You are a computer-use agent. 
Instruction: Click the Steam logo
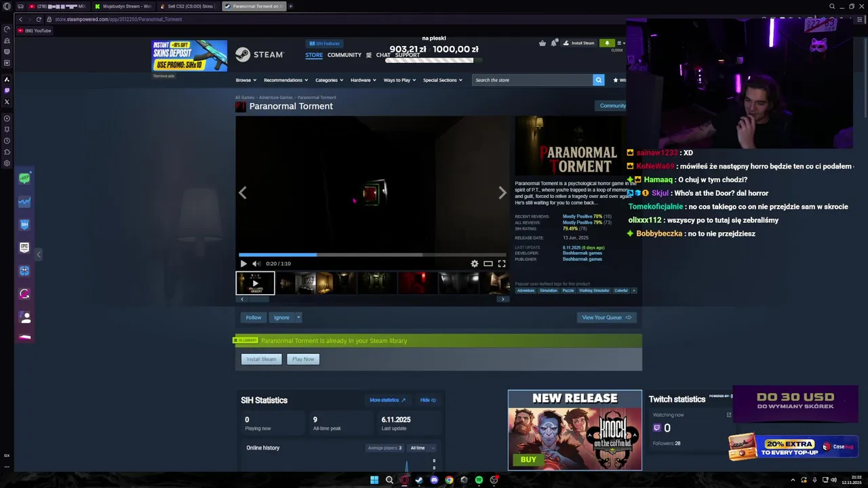pyautogui.click(x=260, y=55)
